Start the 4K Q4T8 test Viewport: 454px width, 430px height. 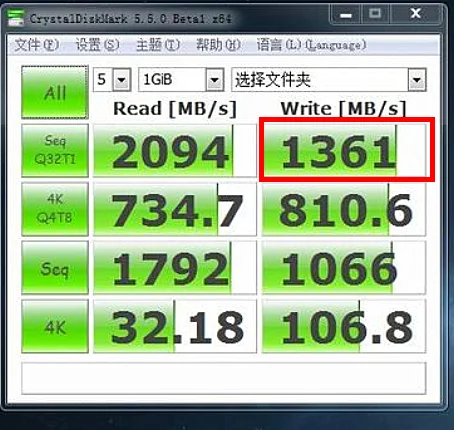point(55,209)
